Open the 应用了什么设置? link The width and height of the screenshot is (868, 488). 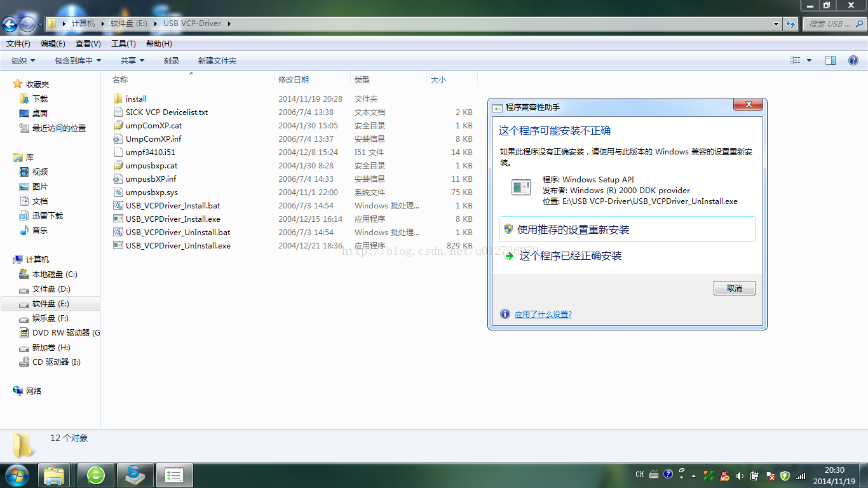coord(543,314)
